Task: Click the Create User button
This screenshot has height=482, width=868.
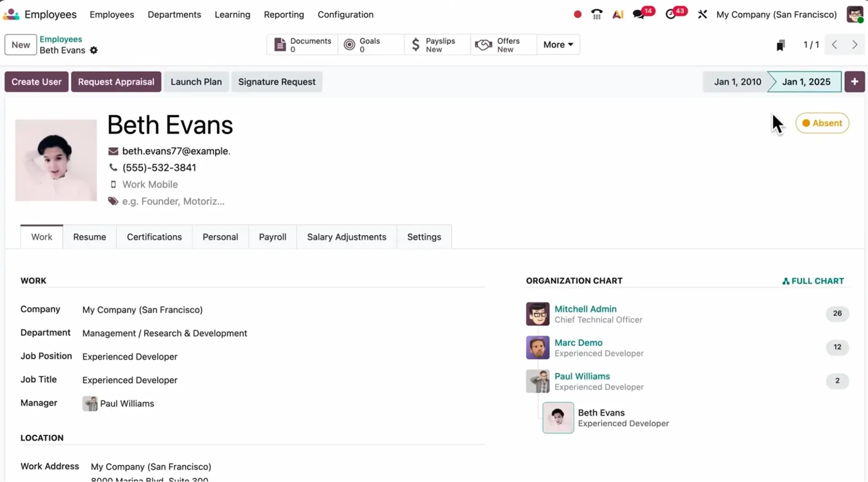Action: point(37,82)
